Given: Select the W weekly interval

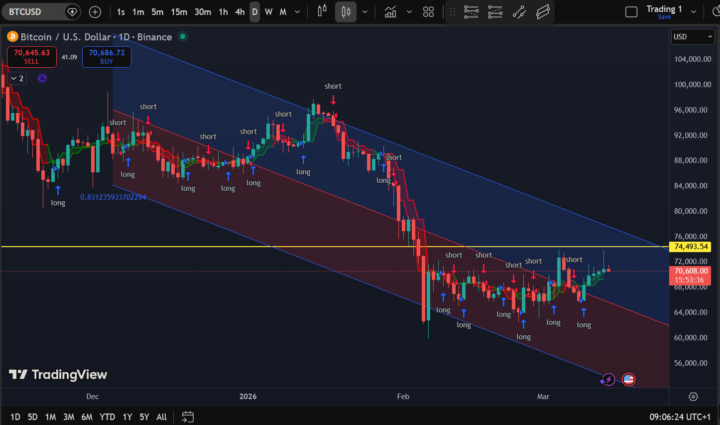Looking at the screenshot, I should (x=269, y=12).
